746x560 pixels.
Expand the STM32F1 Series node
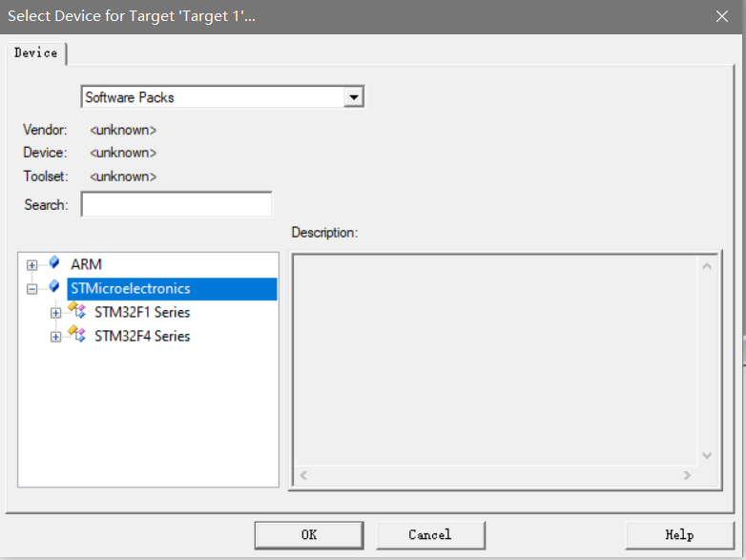click(55, 313)
